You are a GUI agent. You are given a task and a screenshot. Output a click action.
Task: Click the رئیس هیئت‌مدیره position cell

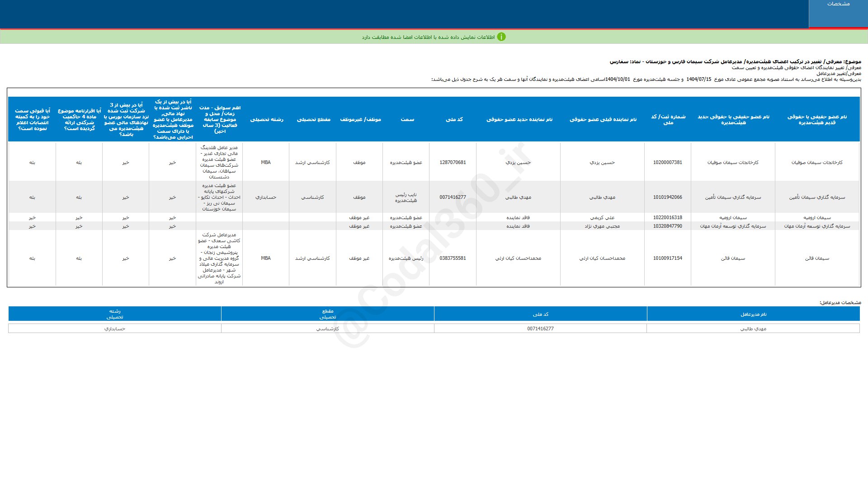coord(406,258)
